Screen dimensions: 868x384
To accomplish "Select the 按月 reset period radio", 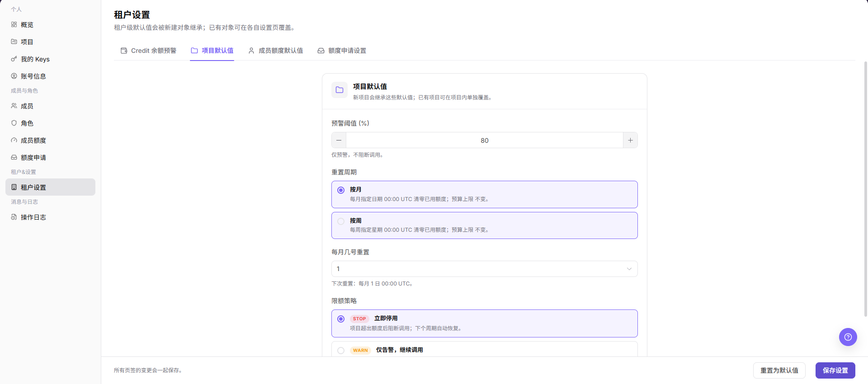I will pyautogui.click(x=341, y=190).
